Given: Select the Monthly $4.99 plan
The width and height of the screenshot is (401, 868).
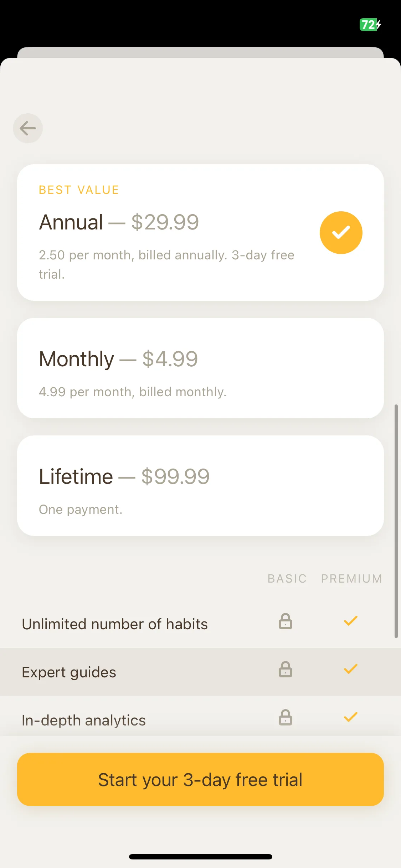Looking at the screenshot, I should [x=200, y=368].
